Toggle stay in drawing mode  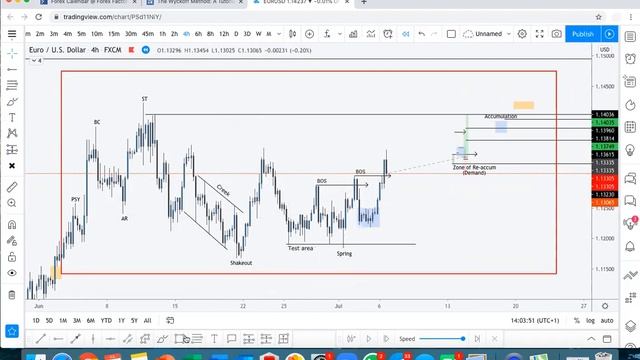coord(12,241)
